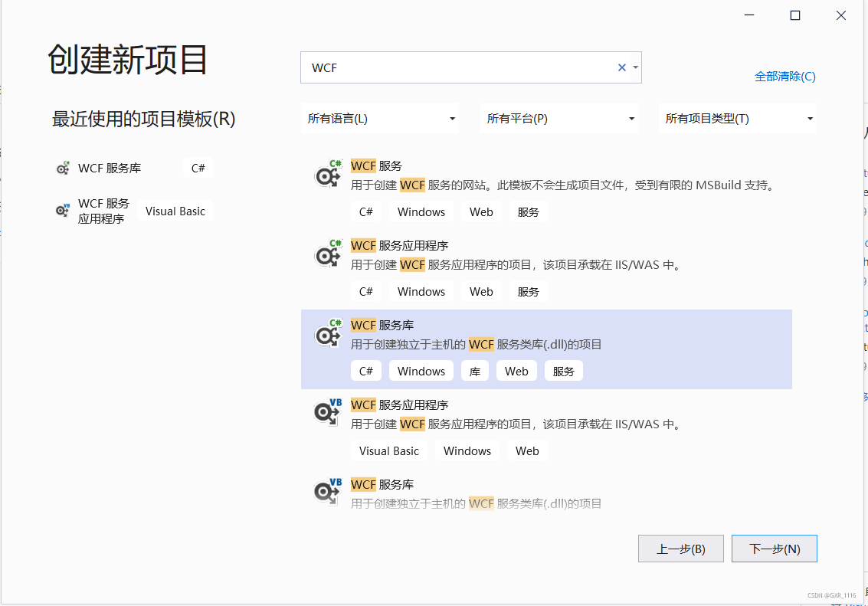Click recent template WCF 服务应用程序 icon
This screenshot has height=606, width=868.
(63, 211)
